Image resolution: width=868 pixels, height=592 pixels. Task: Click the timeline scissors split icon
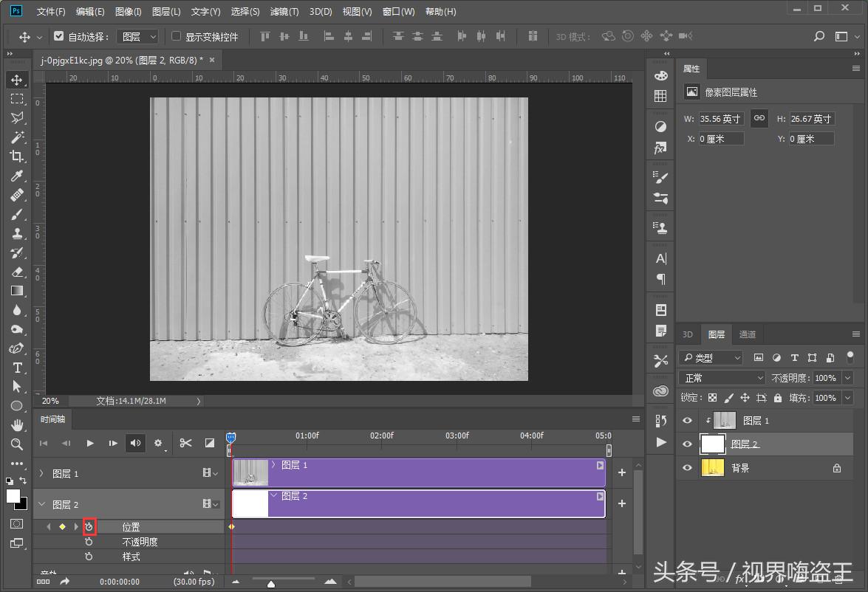185,443
